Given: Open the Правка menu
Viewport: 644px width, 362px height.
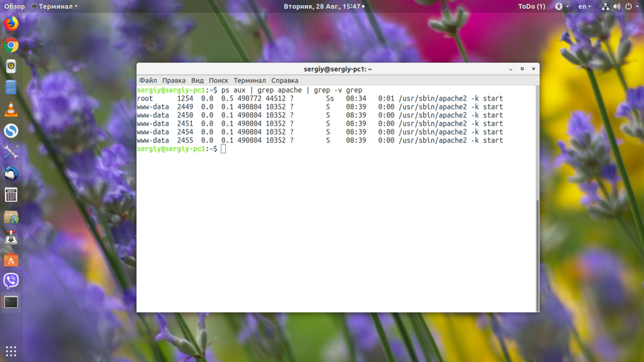Looking at the screenshot, I should coord(174,80).
